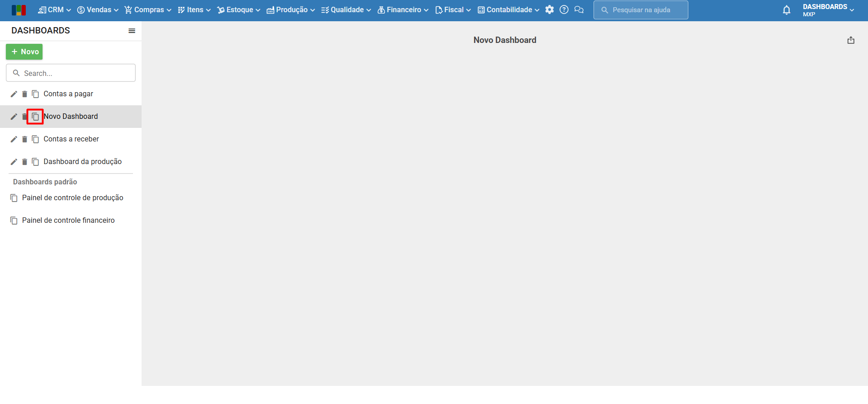Duplicate the Dashboard da produção entry

pyautogui.click(x=35, y=162)
